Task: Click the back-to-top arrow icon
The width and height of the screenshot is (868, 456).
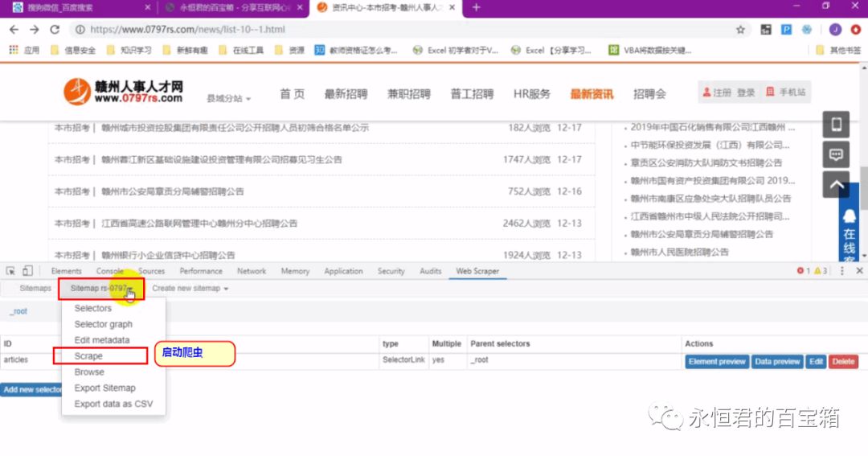Action: click(836, 184)
